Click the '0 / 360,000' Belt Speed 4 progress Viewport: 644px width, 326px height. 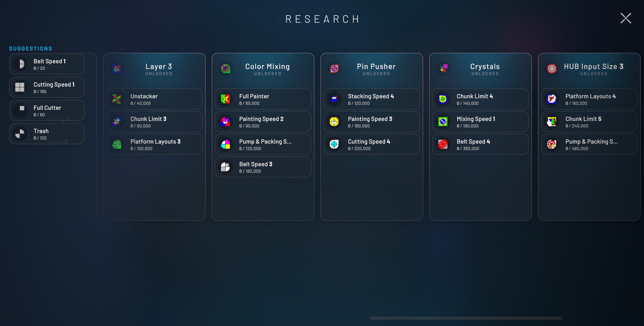(x=468, y=149)
